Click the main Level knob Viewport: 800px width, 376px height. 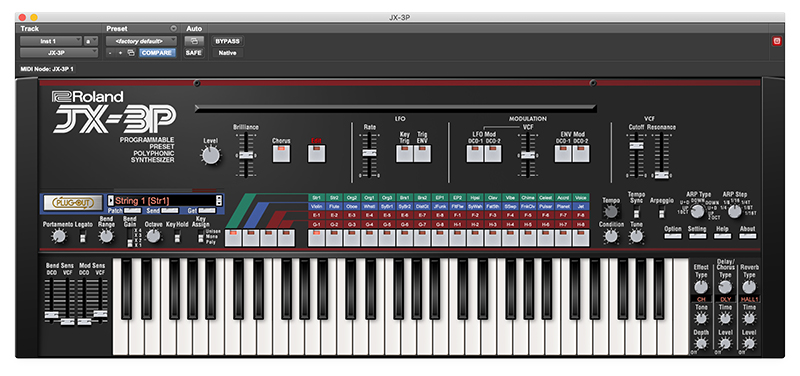pos(210,155)
